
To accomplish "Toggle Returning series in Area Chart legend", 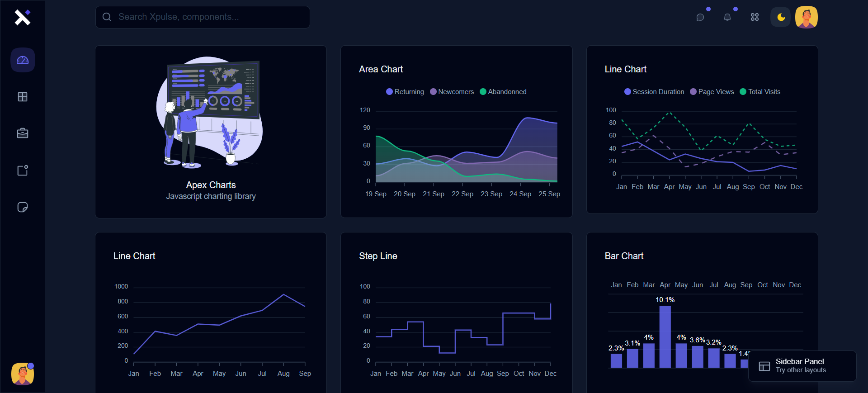I will click(x=405, y=92).
